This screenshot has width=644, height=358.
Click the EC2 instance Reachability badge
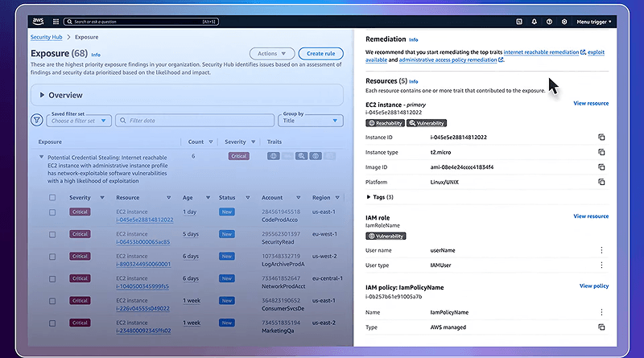click(x=386, y=123)
